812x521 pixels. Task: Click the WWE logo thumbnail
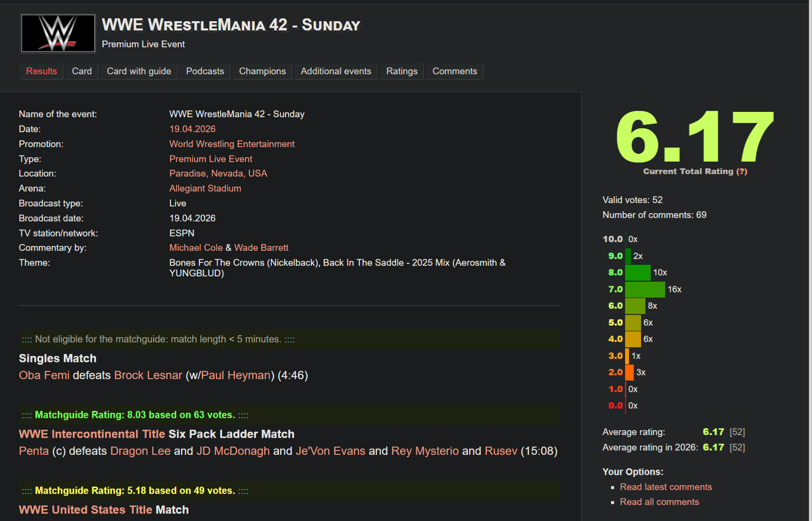pyautogui.click(x=58, y=33)
